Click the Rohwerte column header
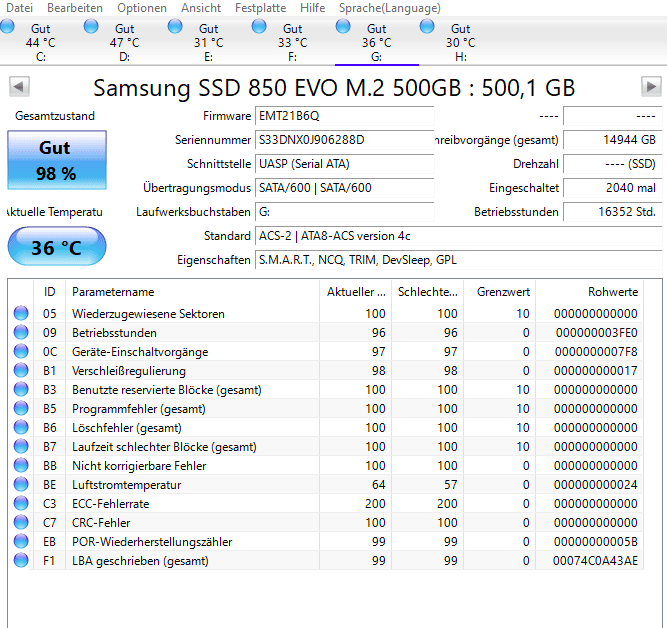667x628 pixels. coord(590,292)
